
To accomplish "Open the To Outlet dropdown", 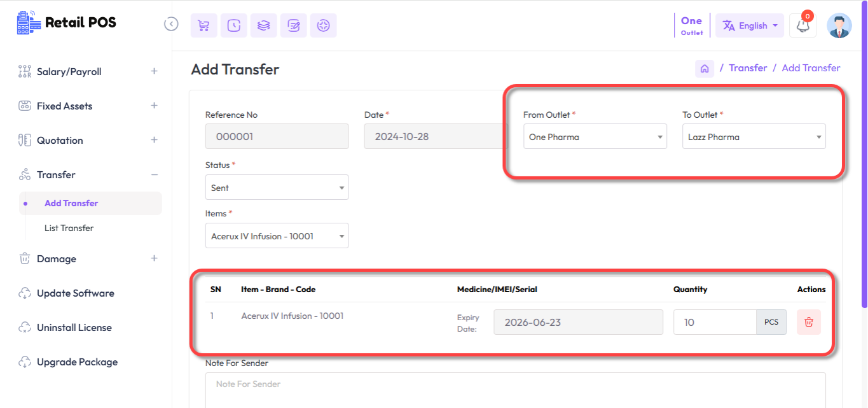I will click(x=754, y=137).
